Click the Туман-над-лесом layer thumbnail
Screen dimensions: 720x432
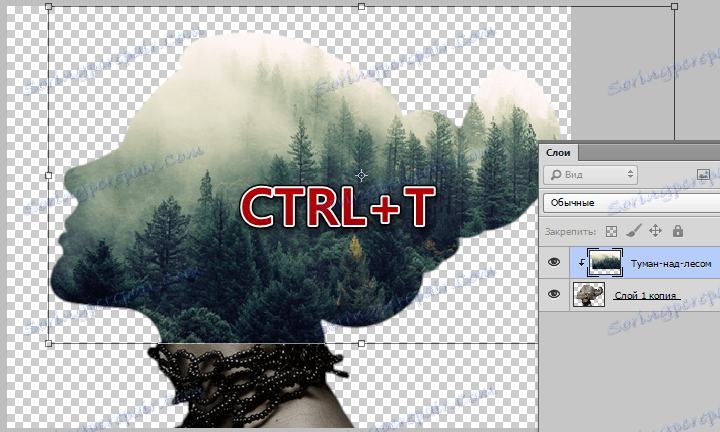point(605,263)
